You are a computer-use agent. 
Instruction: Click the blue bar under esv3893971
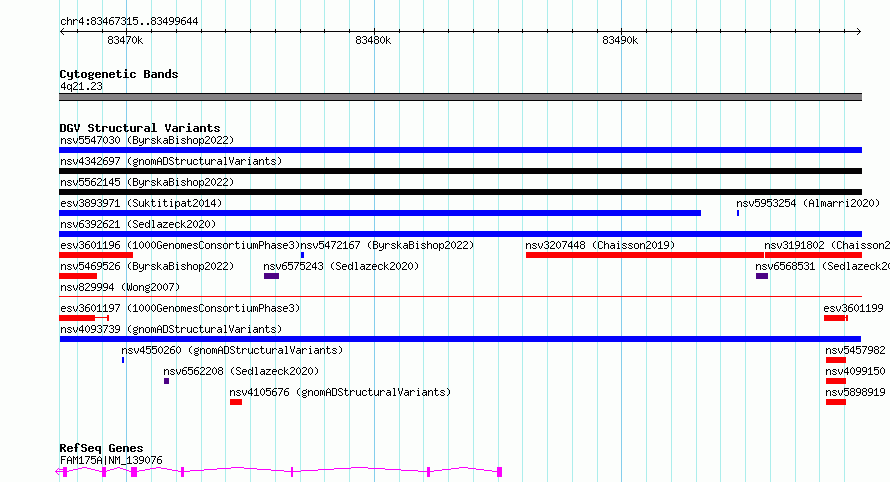(x=380, y=213)
